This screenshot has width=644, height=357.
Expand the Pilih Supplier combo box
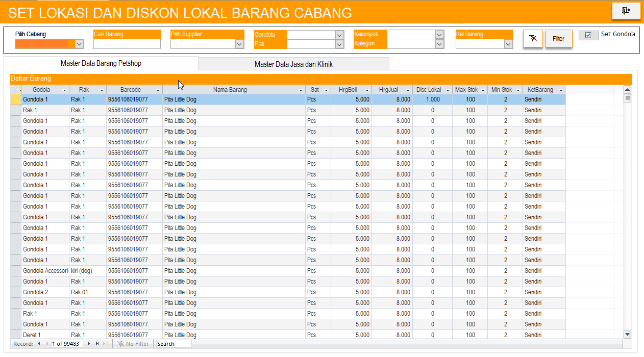click(240, 44)
